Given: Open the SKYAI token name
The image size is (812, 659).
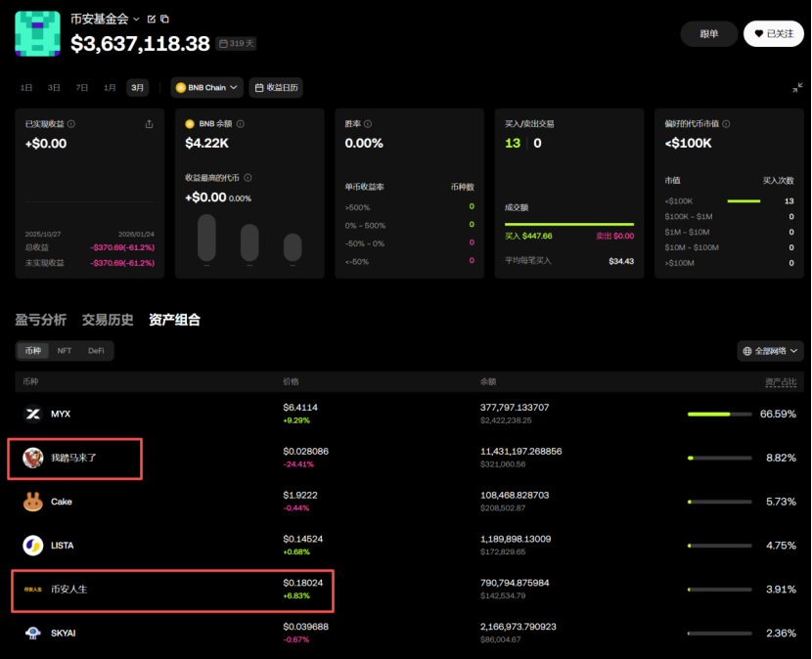Looking at the screenshot, I should [x=64, y=634].
